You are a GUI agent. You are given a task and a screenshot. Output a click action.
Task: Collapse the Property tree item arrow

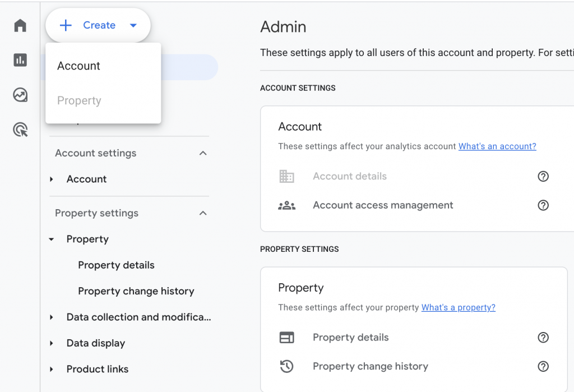(52, 239)
